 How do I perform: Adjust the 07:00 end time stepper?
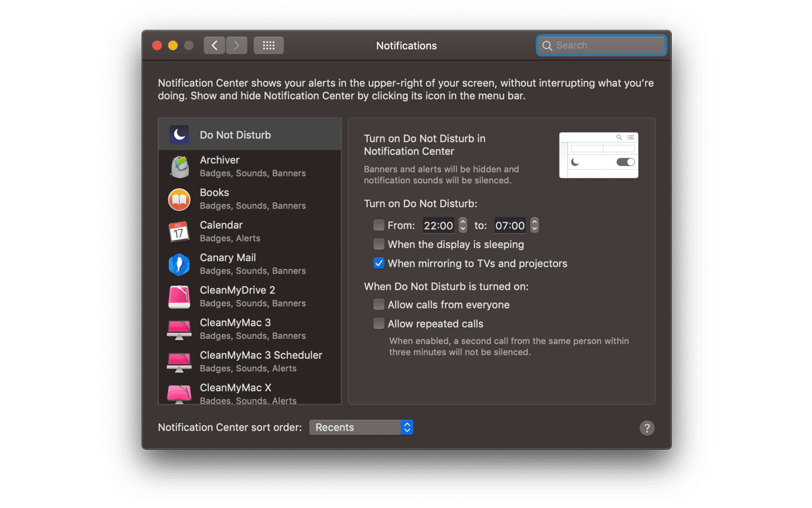[534, 225]
